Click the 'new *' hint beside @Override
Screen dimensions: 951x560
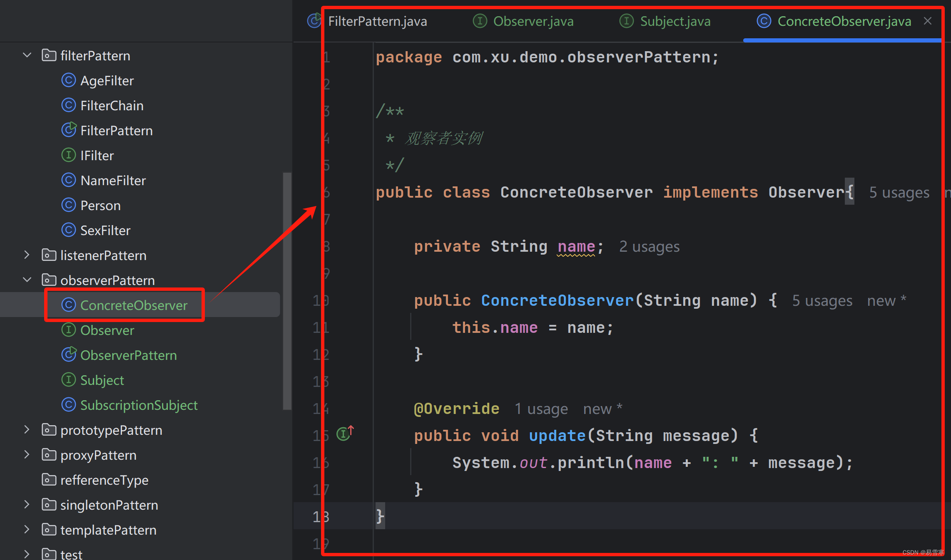602,408
